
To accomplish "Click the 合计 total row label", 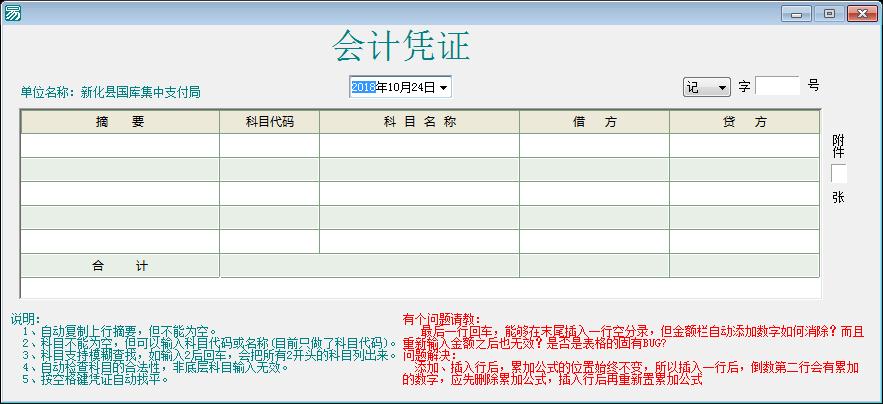I will click(120, 266).
